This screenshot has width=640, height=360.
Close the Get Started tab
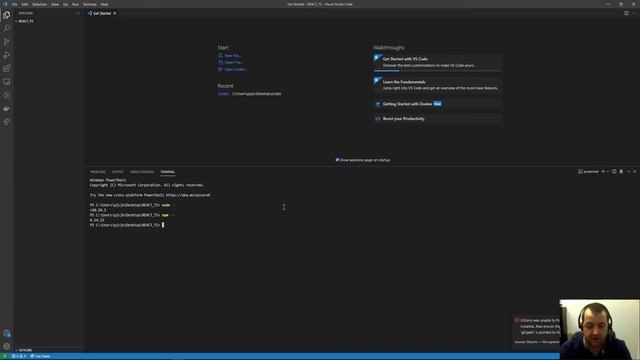coord(115,13)
